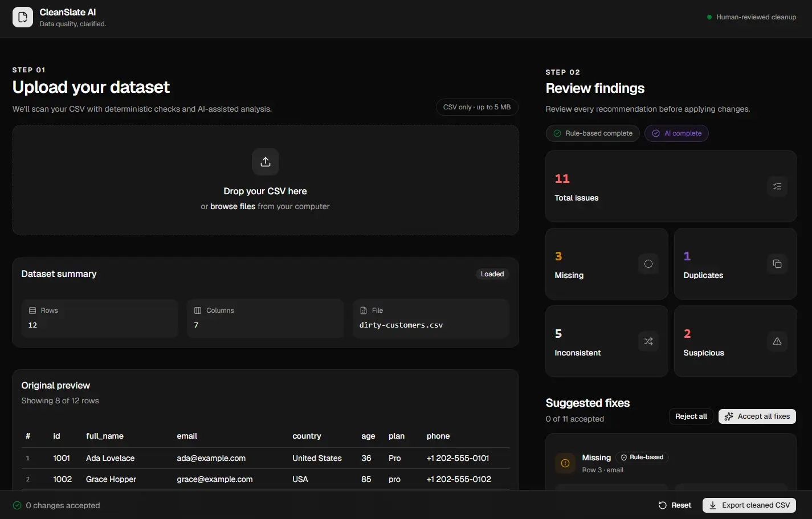Open the 5 Inconsistent card
The width and height of the screenshot is (812, 519).
[x=606, y=341]
